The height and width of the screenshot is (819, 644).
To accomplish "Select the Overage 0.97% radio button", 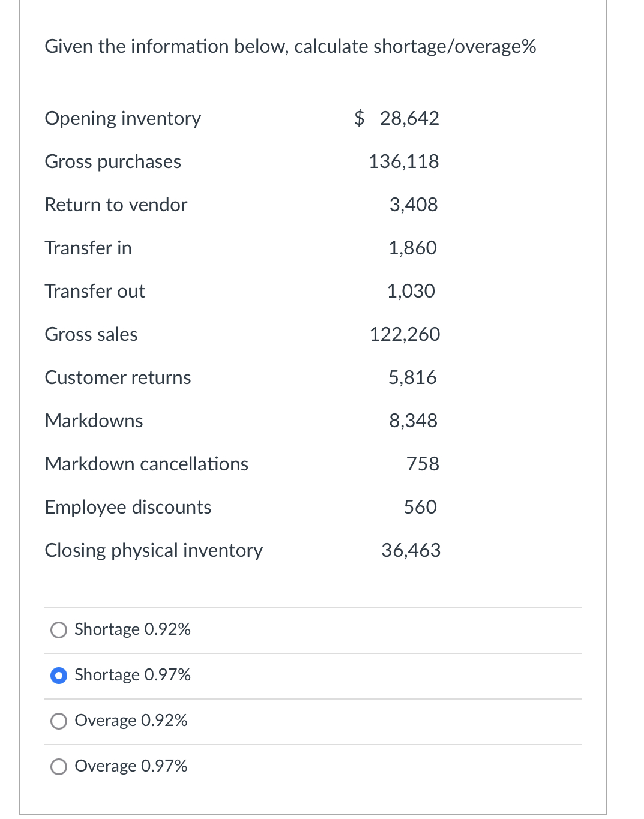I will [58, 766].
